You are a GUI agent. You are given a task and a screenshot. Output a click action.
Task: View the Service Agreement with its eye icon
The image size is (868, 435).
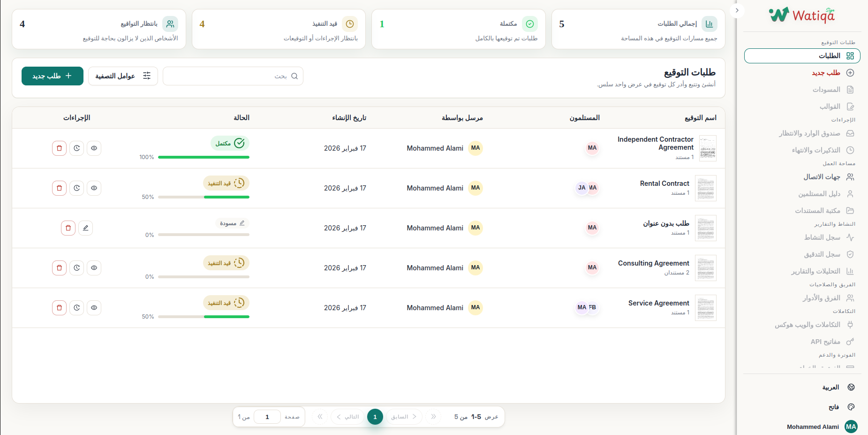point(94,307)
